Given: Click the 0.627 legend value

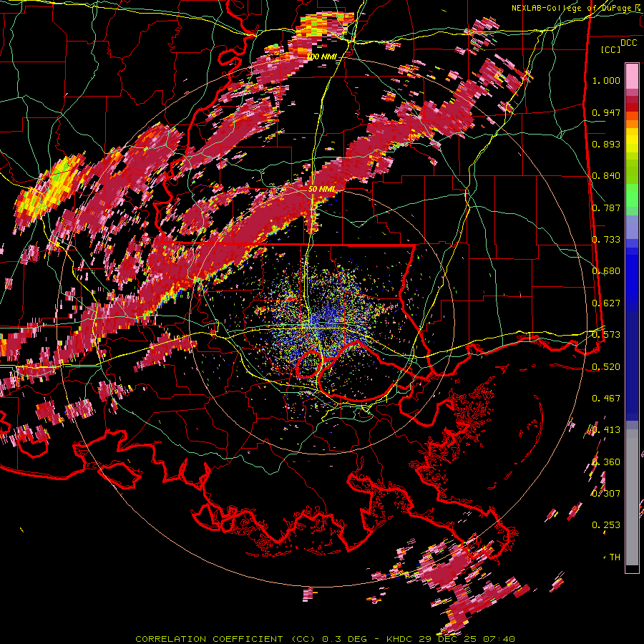Looking at the screenshot, I should pos(606,303).
